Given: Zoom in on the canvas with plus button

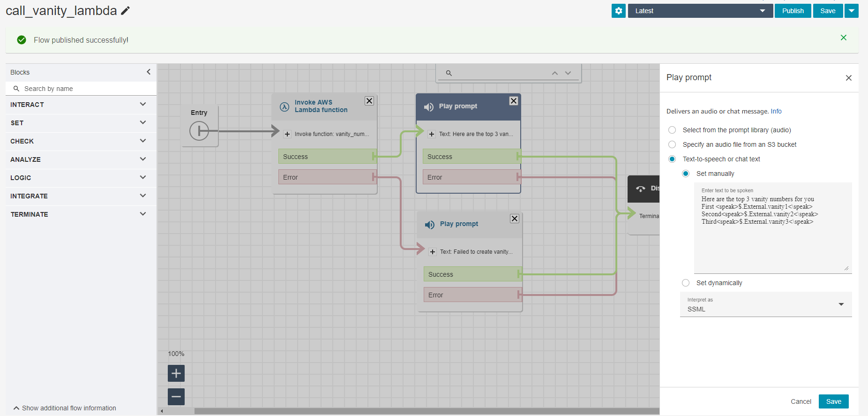Looking at the screenshot, I should [176, 373].
